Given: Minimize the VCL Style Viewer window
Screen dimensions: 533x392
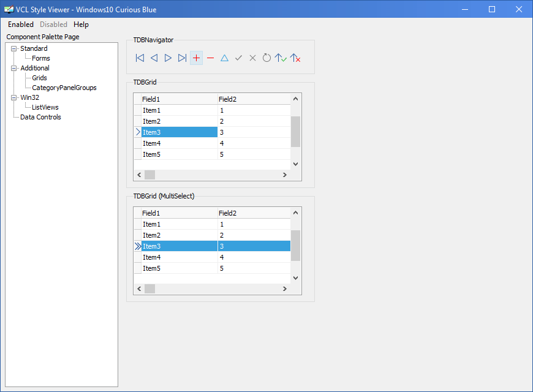Looking at the screenshot, I should click(x=465, y=10).
